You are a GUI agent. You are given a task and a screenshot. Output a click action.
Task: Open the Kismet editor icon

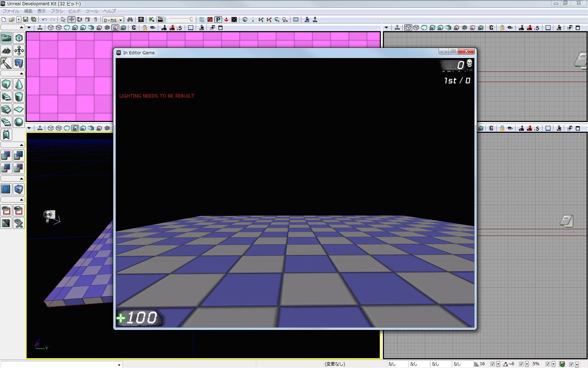152,20
